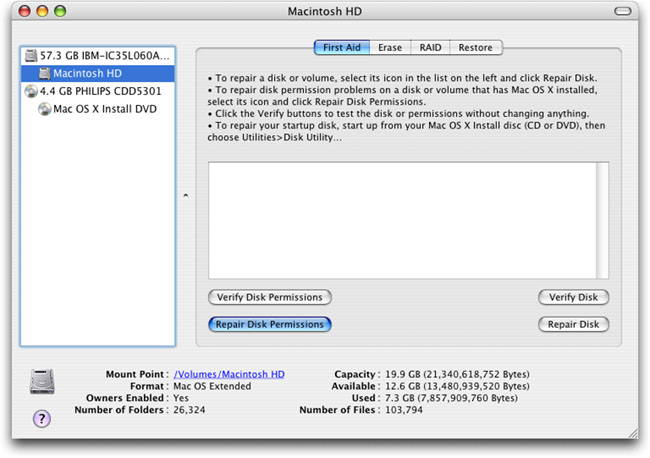
Task: Click the large hard disk icon beside Mount Point
Action: 42,381
